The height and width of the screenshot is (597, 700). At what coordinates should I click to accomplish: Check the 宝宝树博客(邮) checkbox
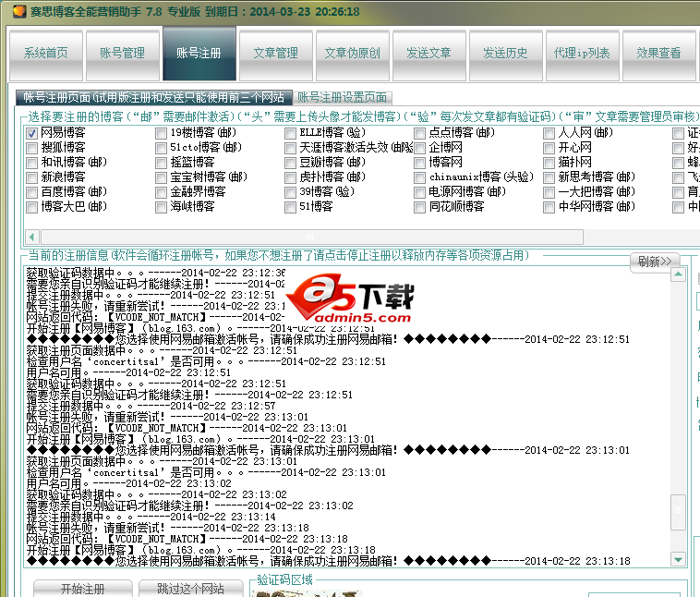[161, 177]
